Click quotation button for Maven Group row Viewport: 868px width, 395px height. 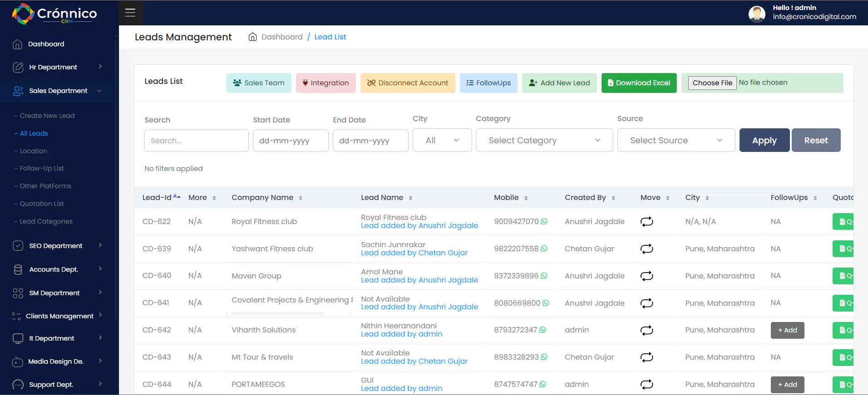843,276
